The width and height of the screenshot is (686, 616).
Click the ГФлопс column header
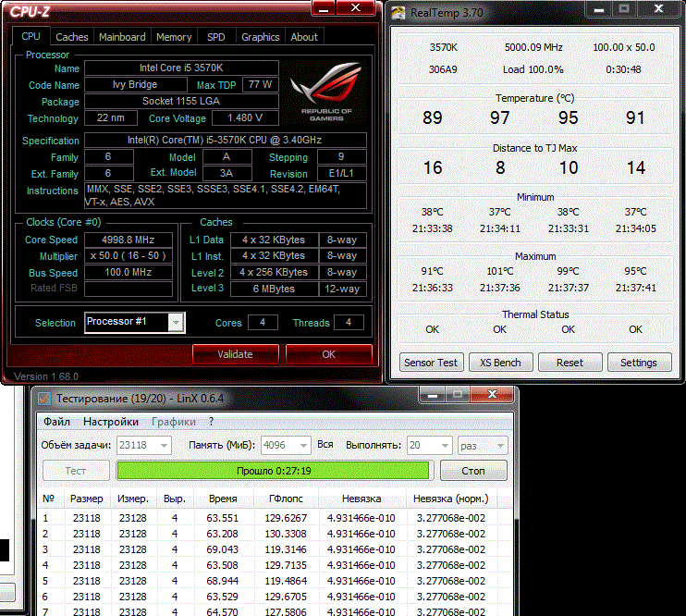286,499
